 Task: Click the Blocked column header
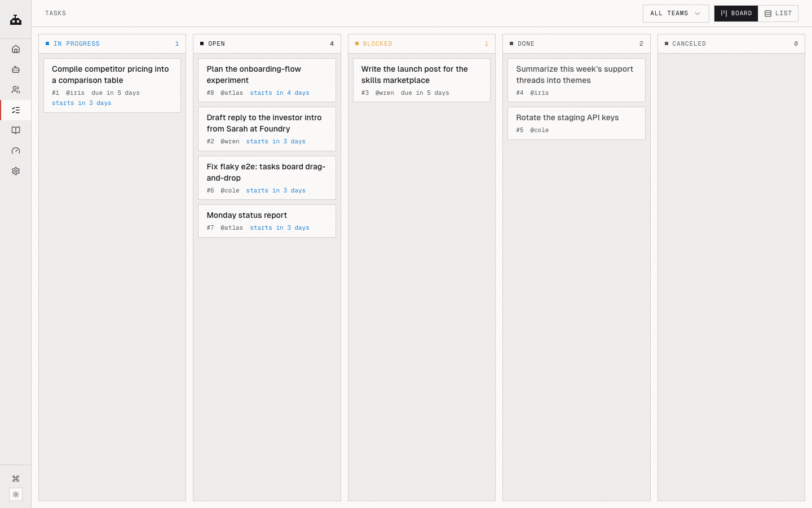coord(422,44)
